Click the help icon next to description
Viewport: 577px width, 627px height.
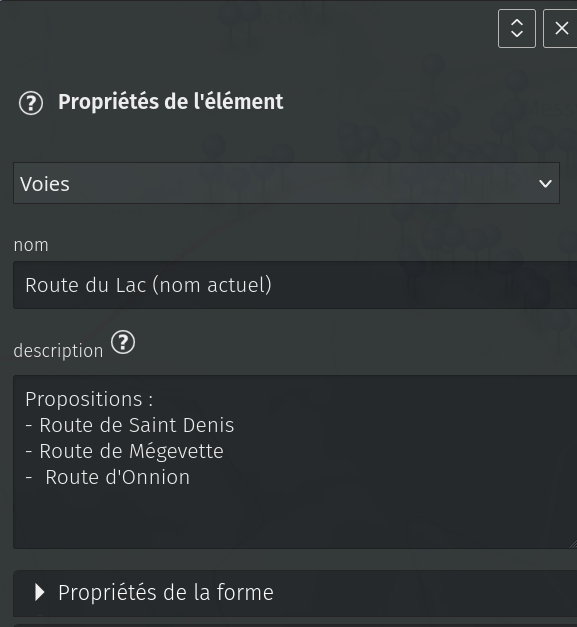pos(123,342)
